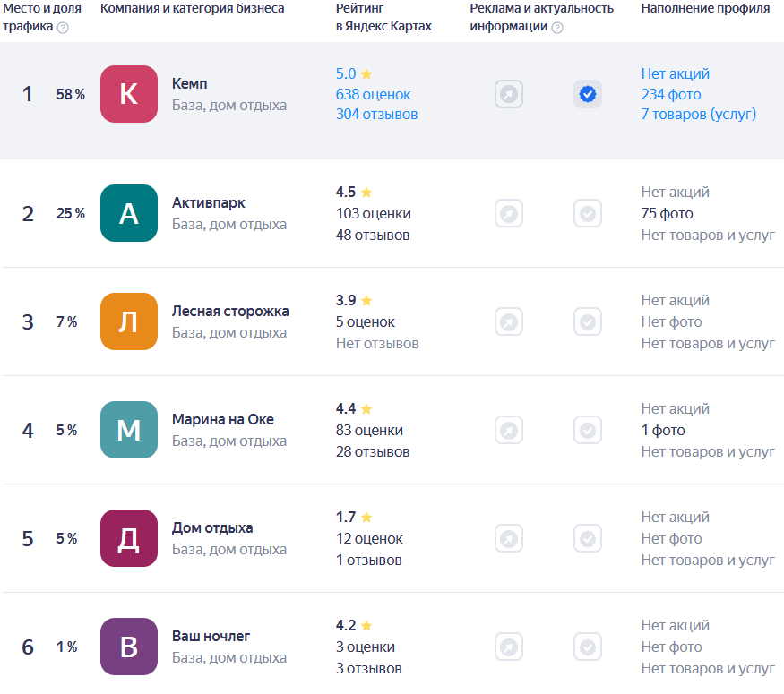Open Ваш ночлег avatar 'В'
The image size is (784, 694).
point(129,647)
